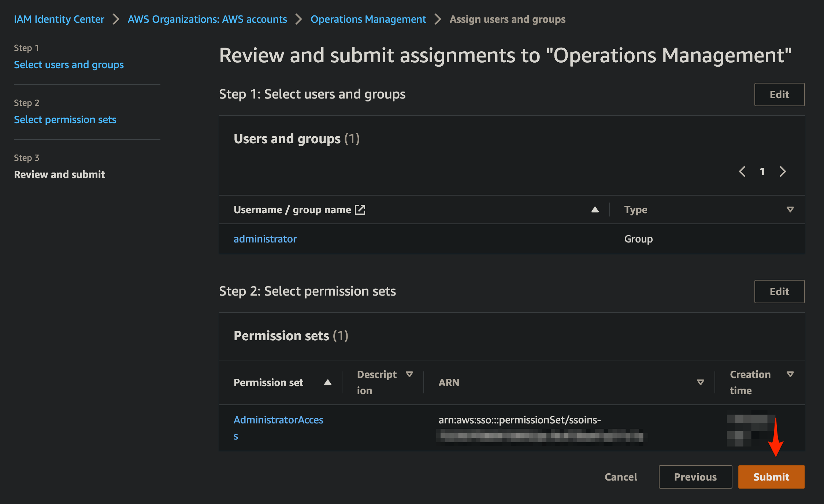Sort users table by Type column
The image size is (824, 504).
790,210
